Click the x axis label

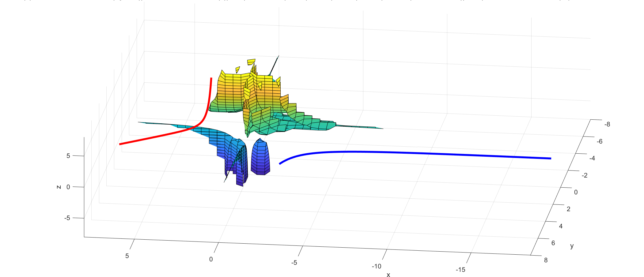pyautogui.click(x=388, y=275)
